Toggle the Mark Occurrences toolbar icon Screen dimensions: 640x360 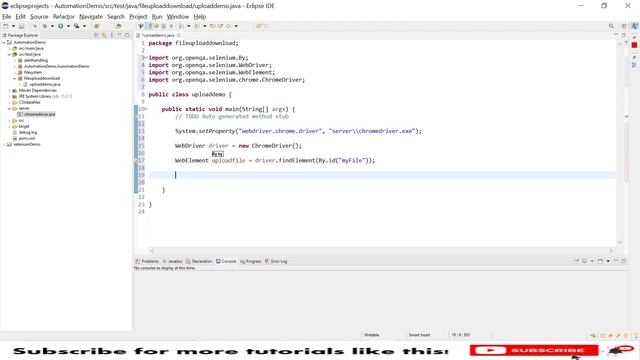[148, 26]
